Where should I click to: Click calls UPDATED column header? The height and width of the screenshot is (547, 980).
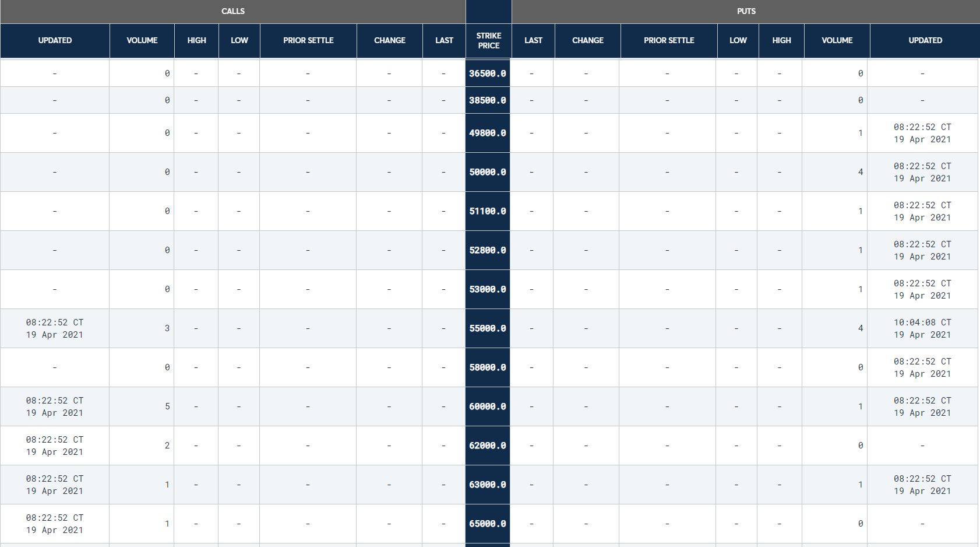(x=55, y=40)
